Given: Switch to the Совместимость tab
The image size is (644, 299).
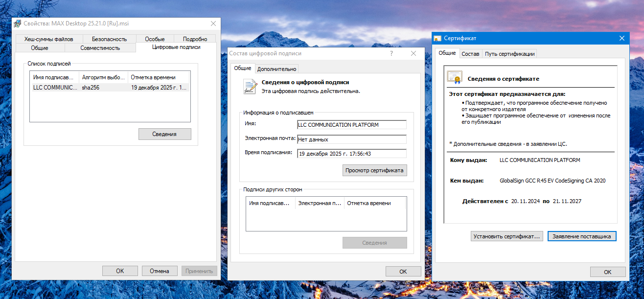Looking at the screenshot, I should pyautogui.click(x=100, y=48).
